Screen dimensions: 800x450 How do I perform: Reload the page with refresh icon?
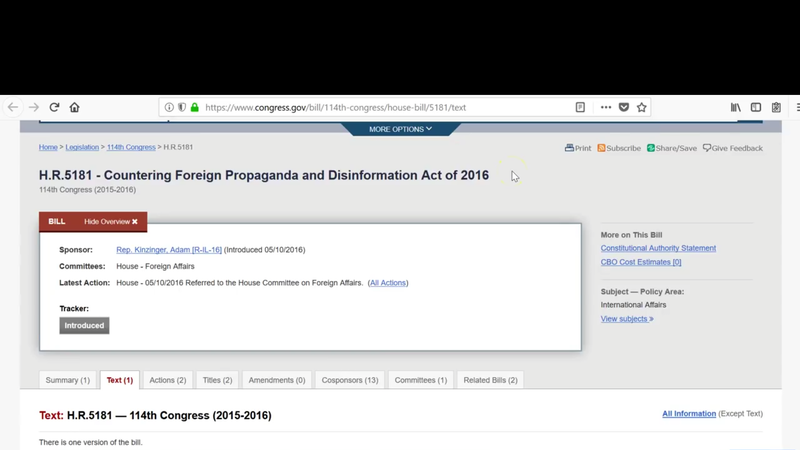54,107
